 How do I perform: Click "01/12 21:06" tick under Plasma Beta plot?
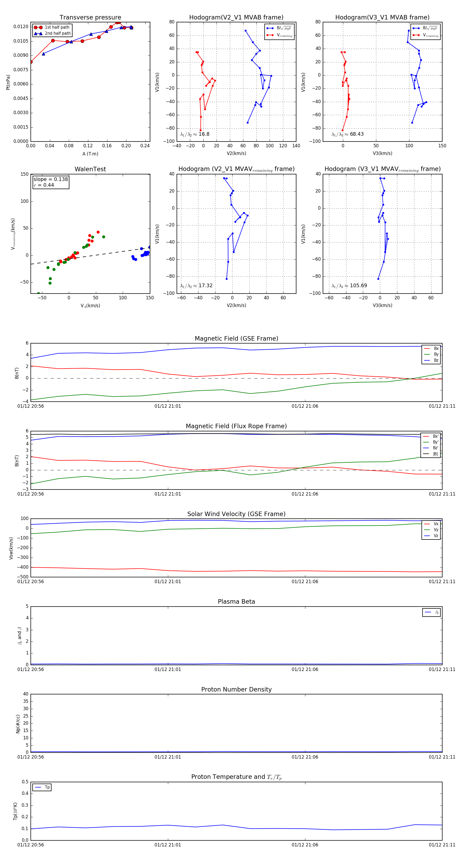click(x=305, y=669)
